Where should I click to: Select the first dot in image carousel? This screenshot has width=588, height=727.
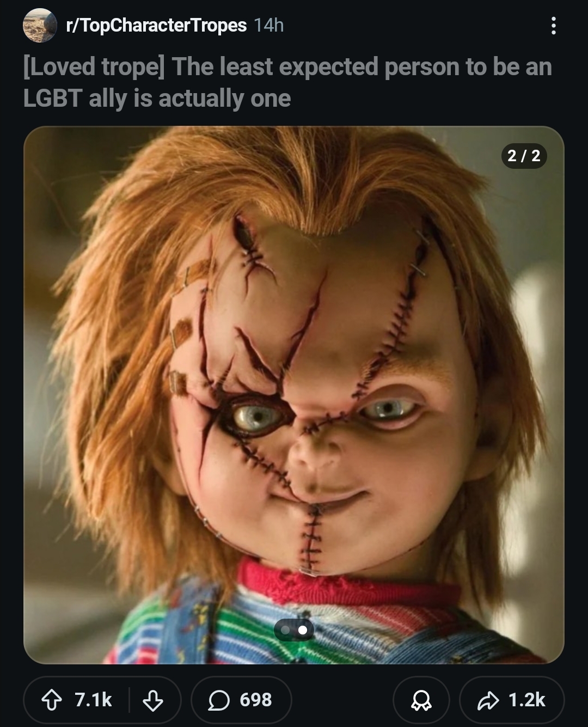click(285, 630)
